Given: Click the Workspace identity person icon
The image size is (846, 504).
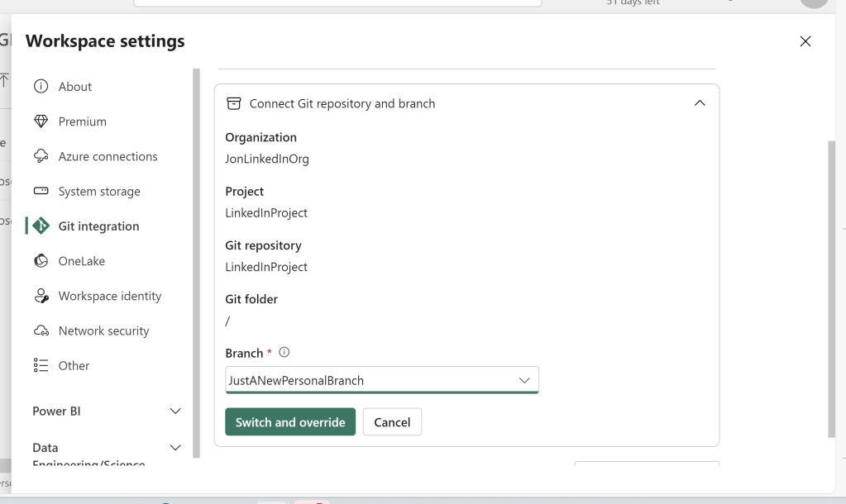Looking at the screenshot, I should (x=41, y=296).
